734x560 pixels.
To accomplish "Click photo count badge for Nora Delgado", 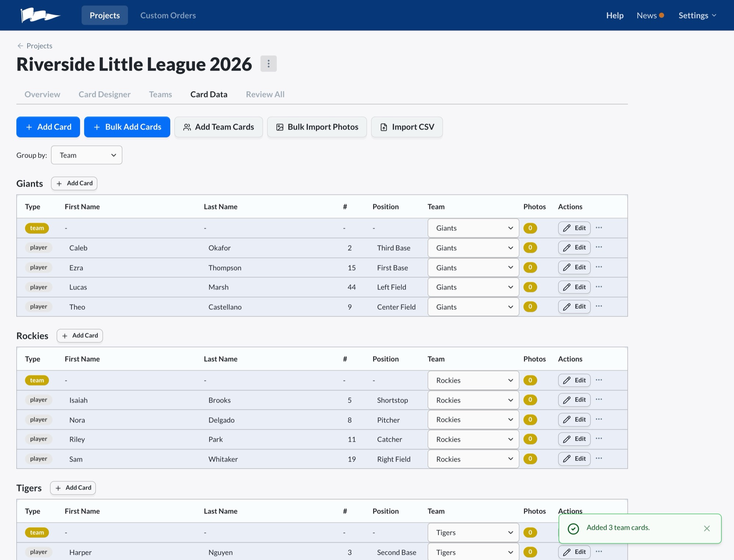I will coord(530,420).
